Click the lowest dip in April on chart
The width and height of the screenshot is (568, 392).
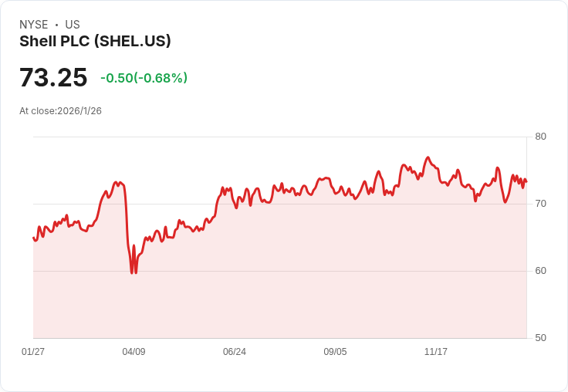132,272
